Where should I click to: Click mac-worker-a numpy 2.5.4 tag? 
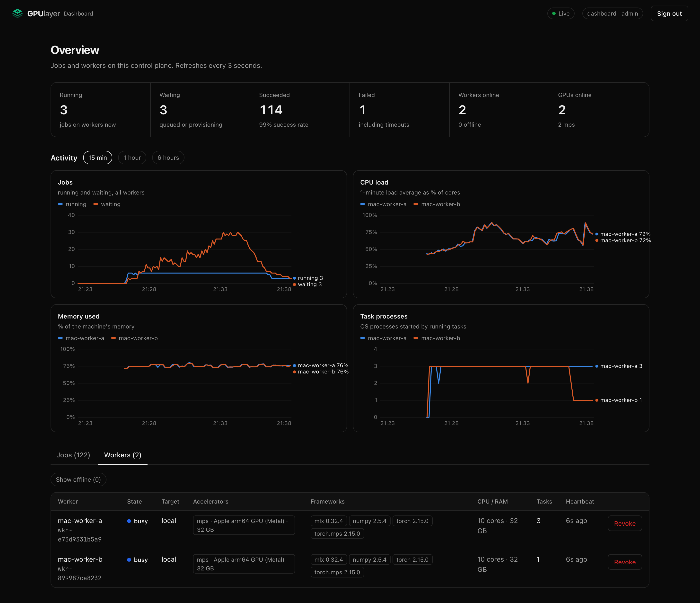pyautogui.click(x=370, y=521)
